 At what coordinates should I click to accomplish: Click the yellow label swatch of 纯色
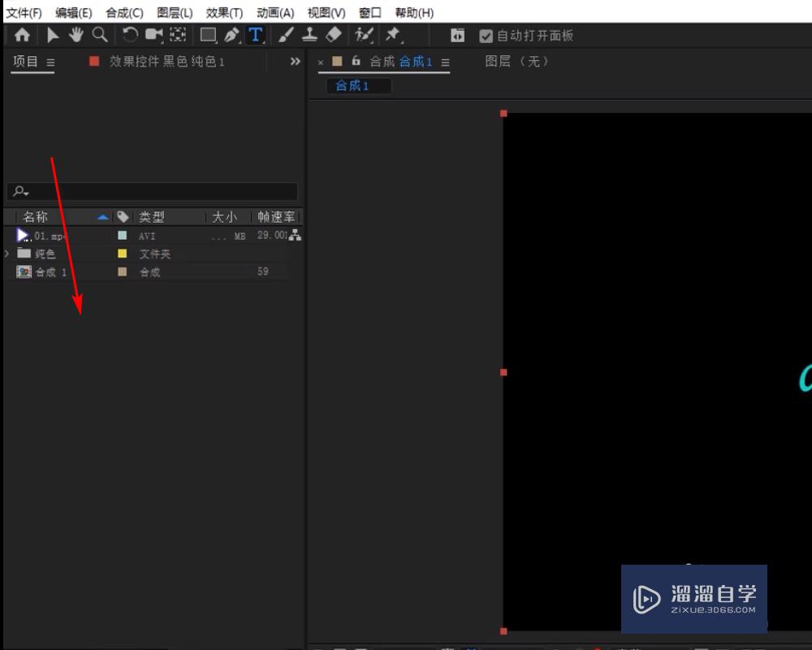123,253
